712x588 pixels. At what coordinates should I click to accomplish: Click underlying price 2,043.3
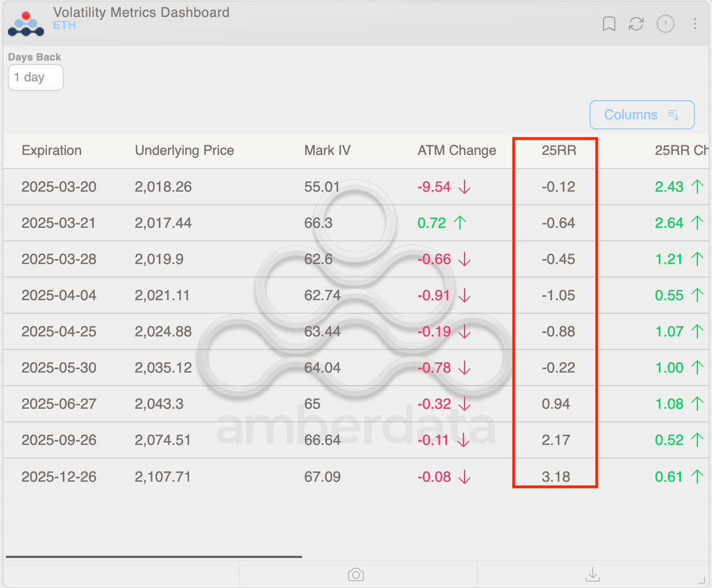tap(159, 404)
